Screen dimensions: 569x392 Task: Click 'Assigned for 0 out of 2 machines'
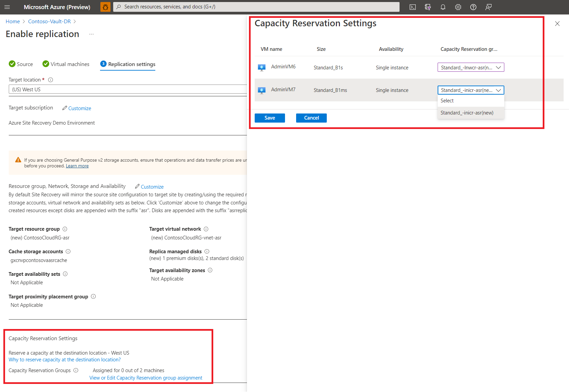point(129,370)
